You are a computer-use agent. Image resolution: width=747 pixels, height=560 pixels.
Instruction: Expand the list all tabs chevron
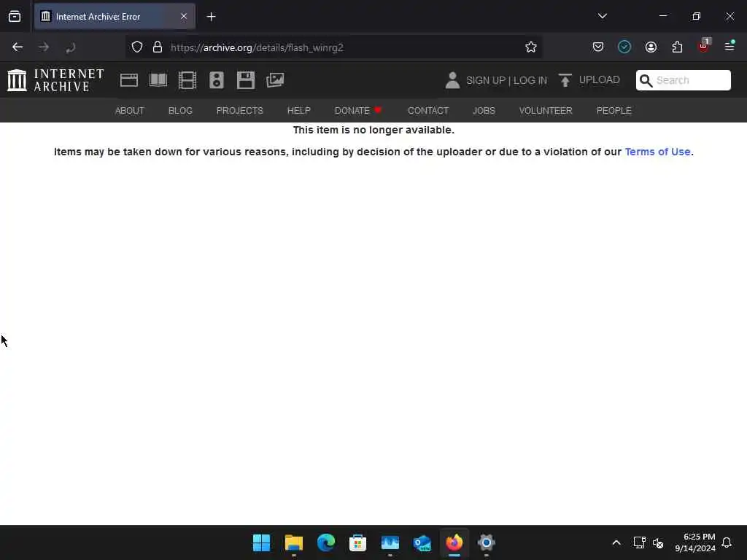602,16
